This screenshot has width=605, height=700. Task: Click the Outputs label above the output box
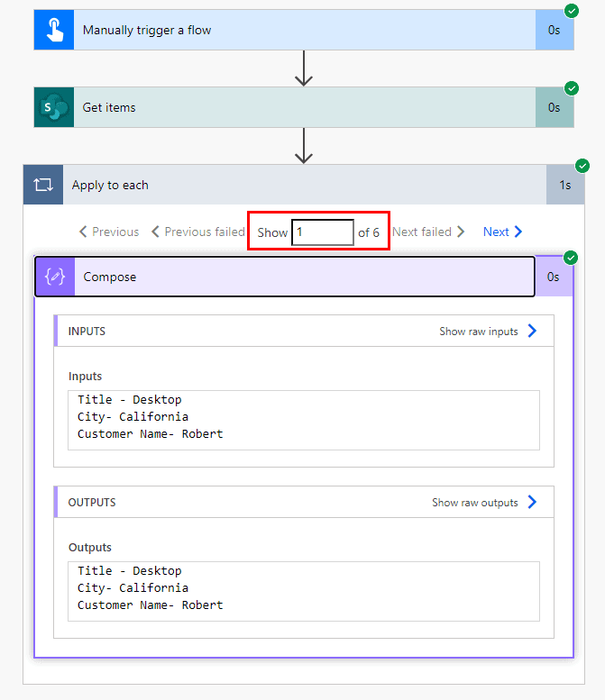pos(90,548)
